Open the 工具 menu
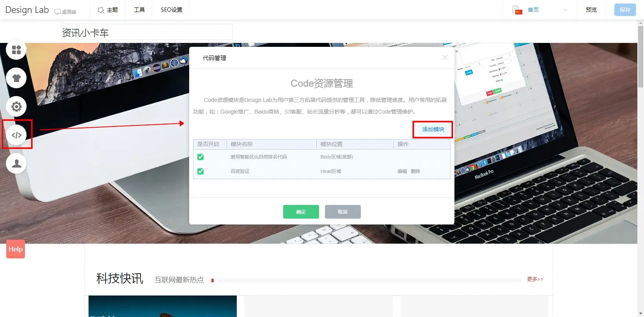 tap(139, 10)
